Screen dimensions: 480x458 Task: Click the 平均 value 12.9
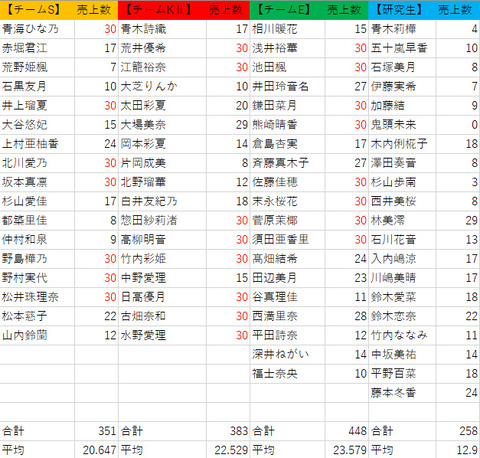pyautogui.click(x=467, y=450)
